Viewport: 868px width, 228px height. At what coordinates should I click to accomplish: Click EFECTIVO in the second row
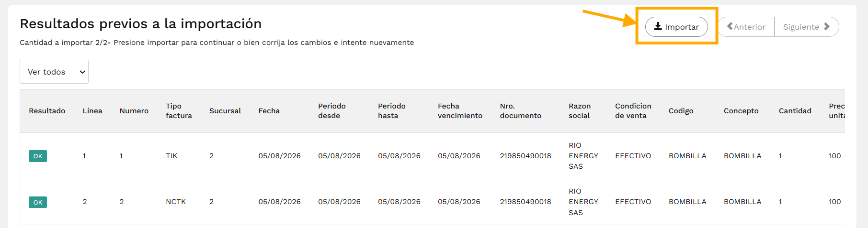coord(633,202)
